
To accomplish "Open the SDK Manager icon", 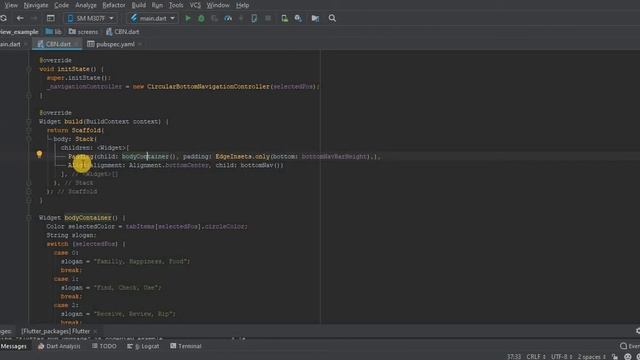I will click(298, 18).
